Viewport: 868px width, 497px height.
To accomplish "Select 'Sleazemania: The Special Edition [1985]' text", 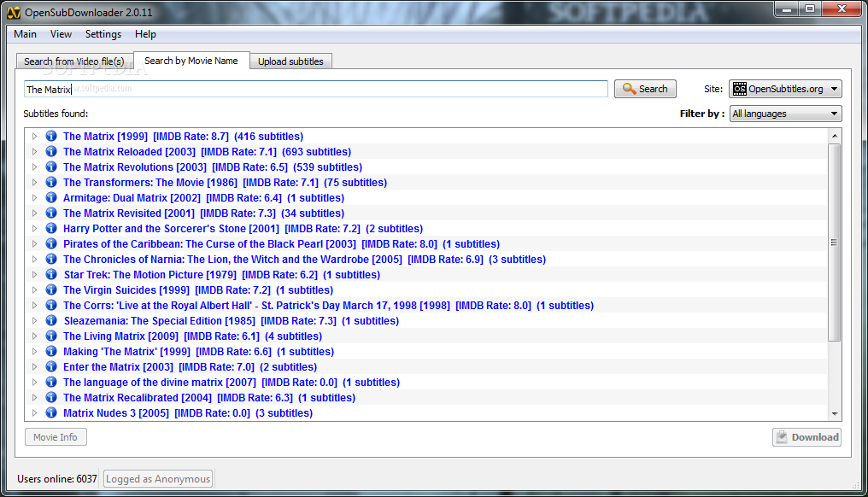I will point(160,321).
